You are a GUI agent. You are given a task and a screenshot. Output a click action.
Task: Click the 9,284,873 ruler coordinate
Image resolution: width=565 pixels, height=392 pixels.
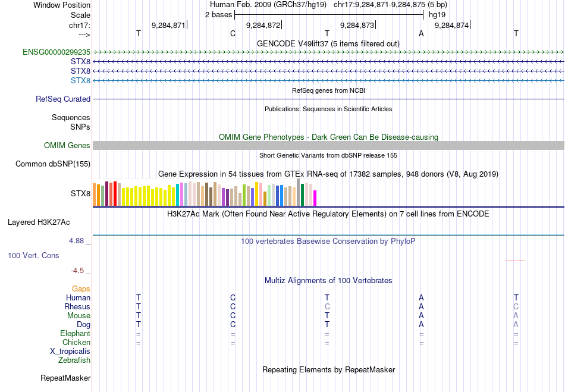coord(357,25)
